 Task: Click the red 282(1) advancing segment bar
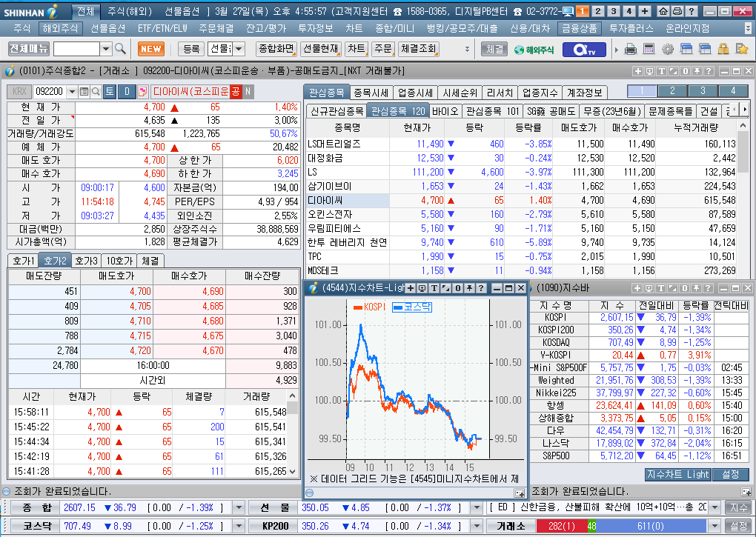click(561, 525)
